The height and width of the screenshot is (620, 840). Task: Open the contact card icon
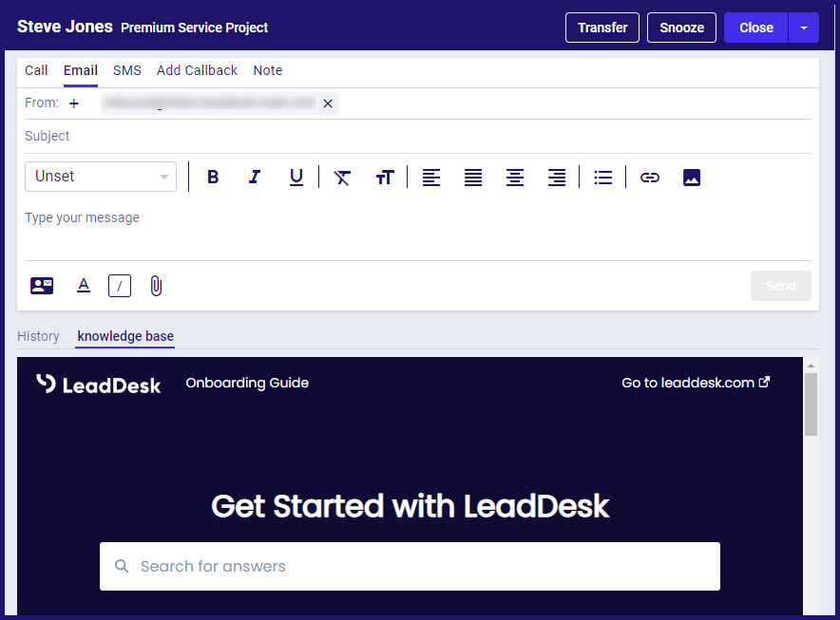coord(42,286)
